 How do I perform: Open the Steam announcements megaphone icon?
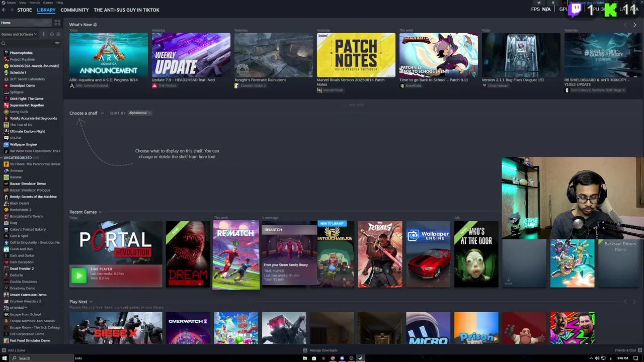(539, 3)
